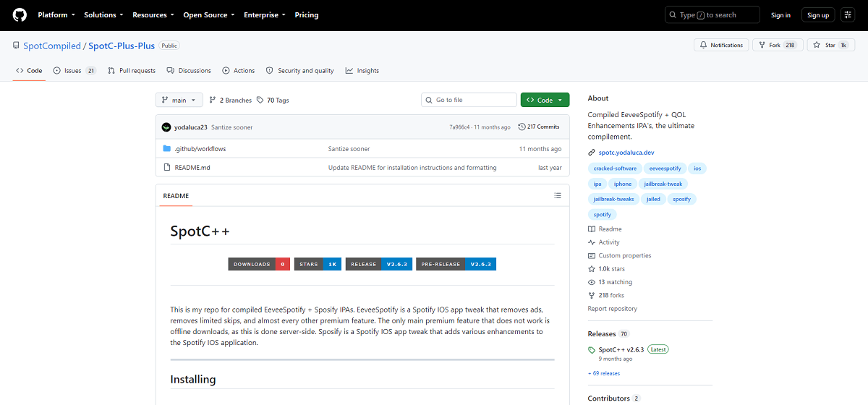Open yodaluca23 author link

click(x=191, y=127)
